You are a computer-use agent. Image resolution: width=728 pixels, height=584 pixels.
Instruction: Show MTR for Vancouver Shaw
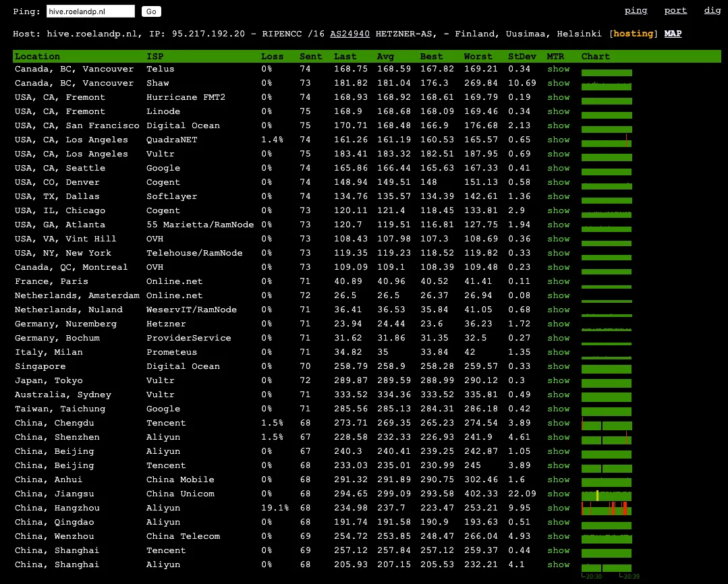558,83
